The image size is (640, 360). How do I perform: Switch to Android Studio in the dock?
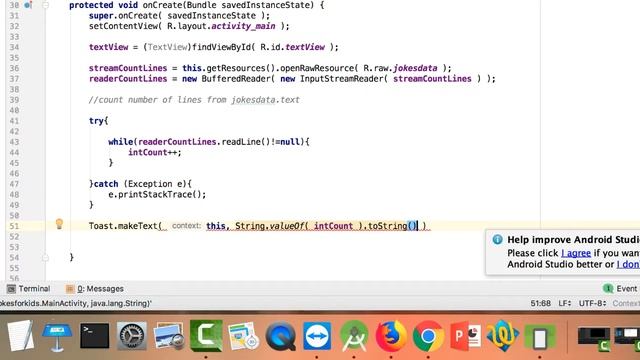tap(354, 336)
